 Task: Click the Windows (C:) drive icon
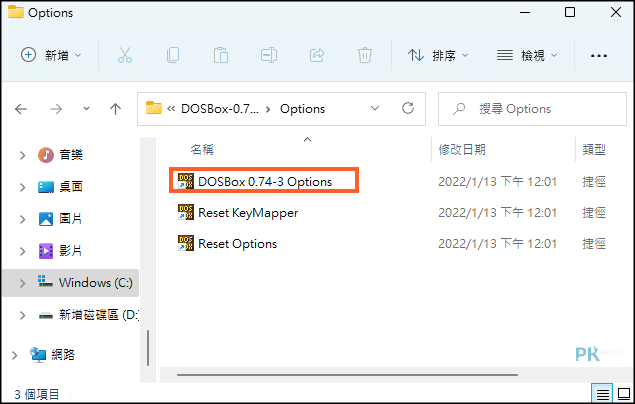(x=45, y=281)
